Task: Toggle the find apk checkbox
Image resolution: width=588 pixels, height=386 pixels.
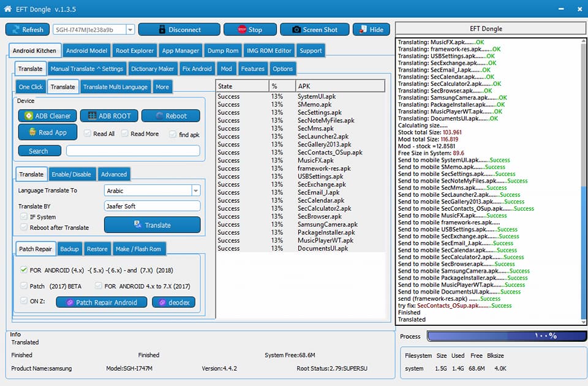Action: tap(173, 134)
